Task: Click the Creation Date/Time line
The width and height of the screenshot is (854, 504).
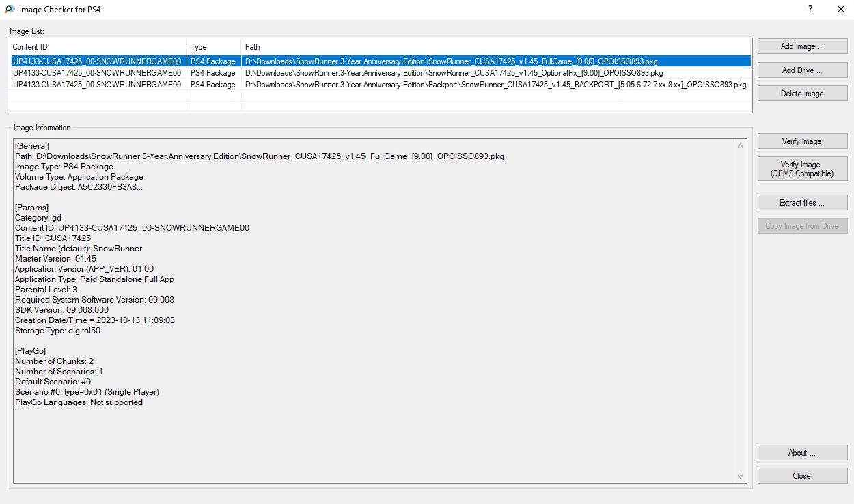Action: click(x=95, y=320)
